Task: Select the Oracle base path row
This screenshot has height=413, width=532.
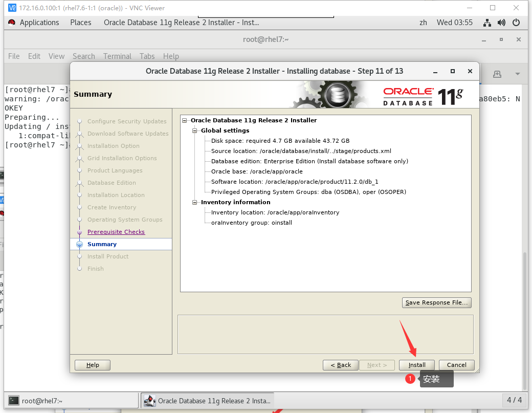Action: point(257,171)
